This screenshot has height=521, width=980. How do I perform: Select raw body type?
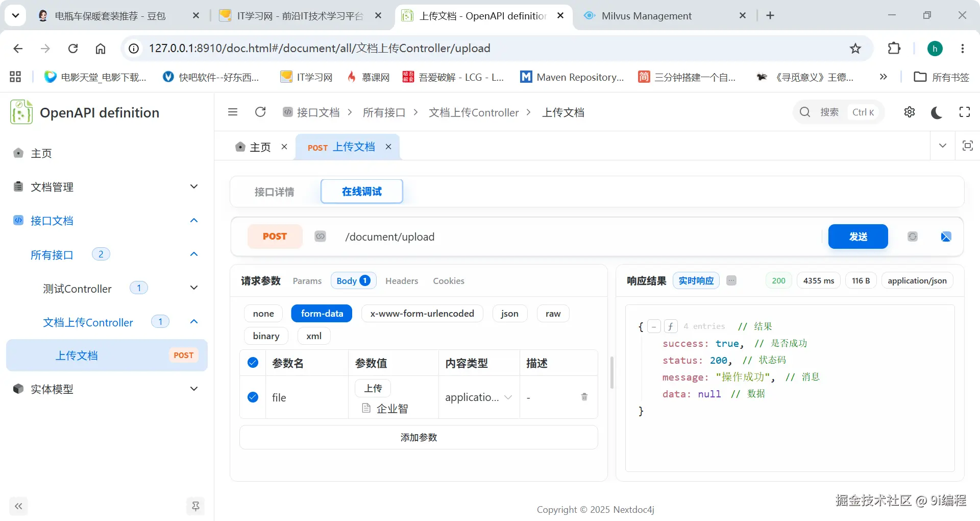553,314
